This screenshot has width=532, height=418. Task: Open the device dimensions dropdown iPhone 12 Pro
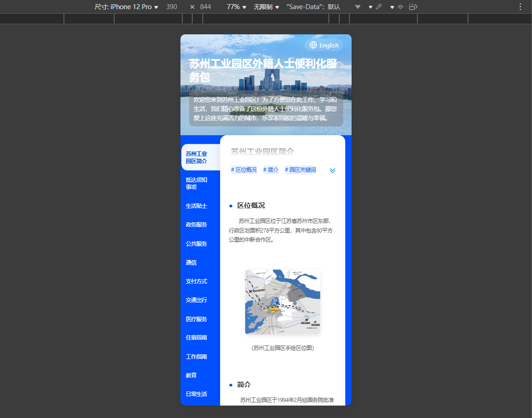click(126, 7)
